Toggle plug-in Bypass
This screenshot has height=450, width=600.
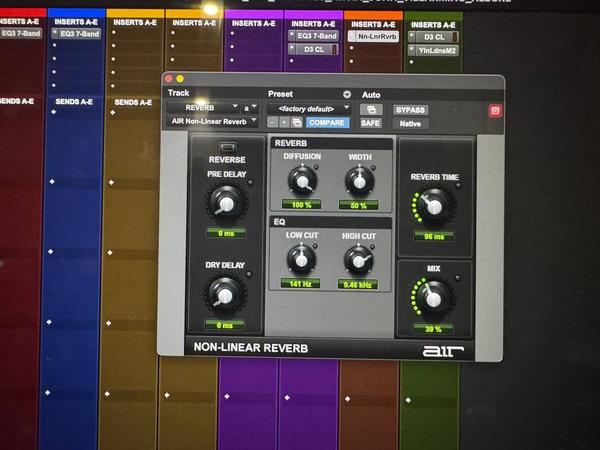pos(411,108)
